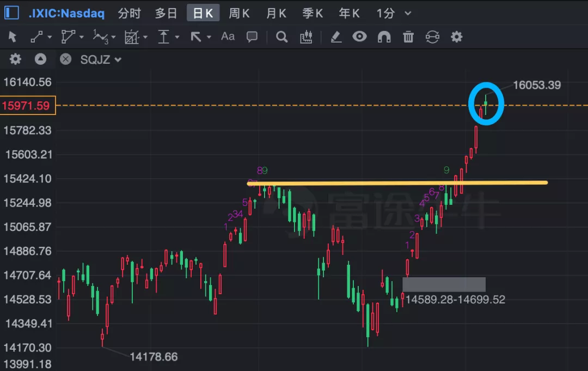Add a comment bubble annotation
This screenshot has height=371, width=588.
pyautogui.click(x=252, y=37)
